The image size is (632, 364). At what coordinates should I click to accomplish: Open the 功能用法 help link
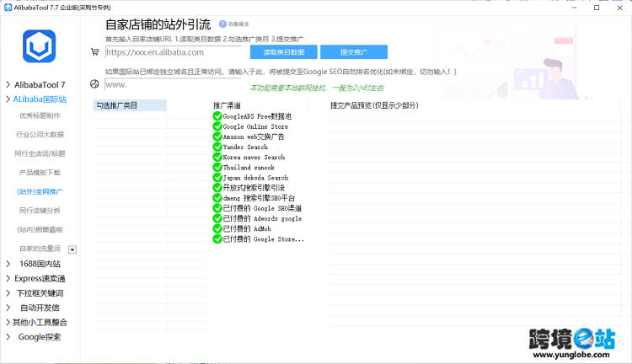point(238,24)
